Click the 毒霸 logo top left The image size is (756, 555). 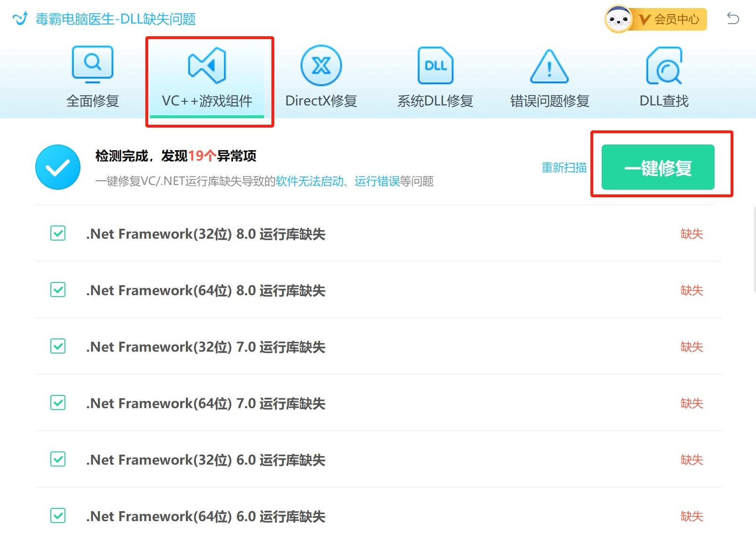tap(20, 18)
